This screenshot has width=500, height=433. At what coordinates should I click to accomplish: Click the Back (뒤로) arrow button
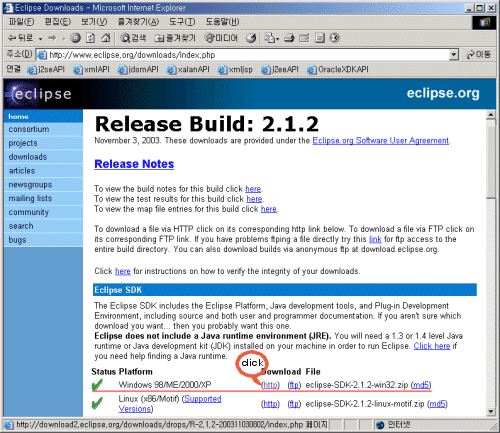tap(21, 38)
